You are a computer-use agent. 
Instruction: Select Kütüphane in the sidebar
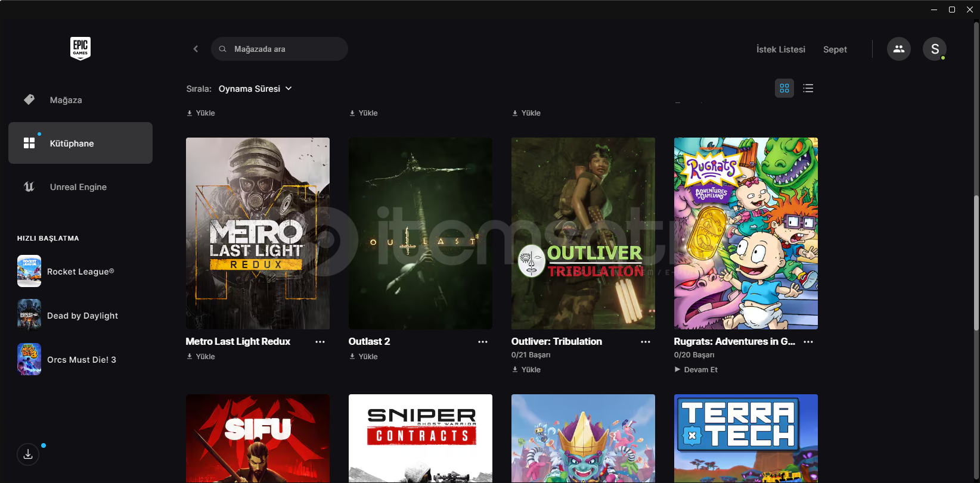(x=80, y=143)
